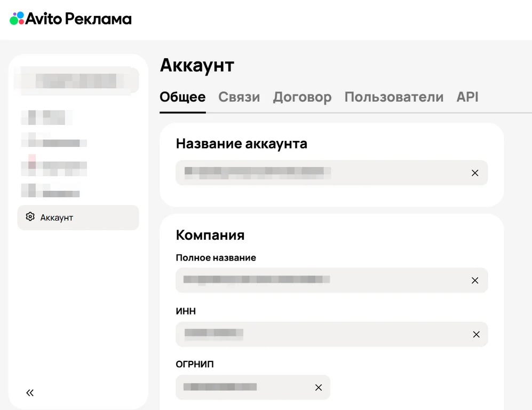Clear the Название аккаунта field
Image resolution: width=532 pixels, height=410 pixels.
click(x=475, y=173)
